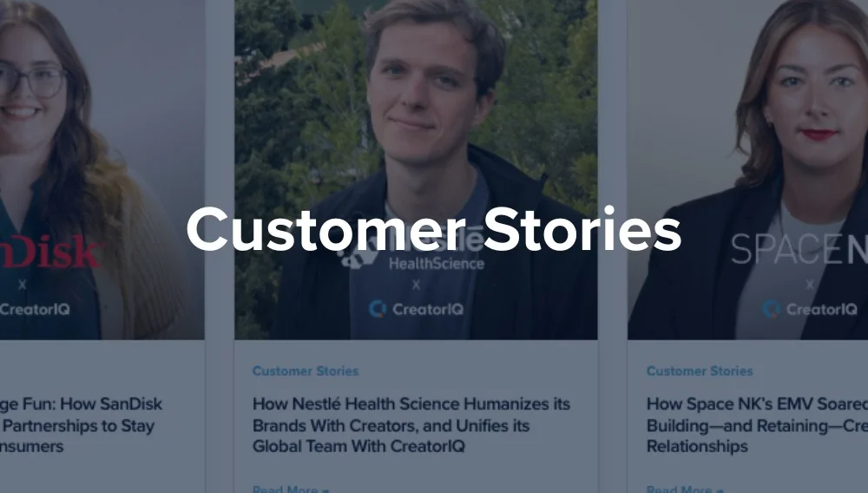Image resolution: width=868 pixels, height=493 pixels.
Task: Click the SanDisk red logo
Action: click(x=51, y=252)
